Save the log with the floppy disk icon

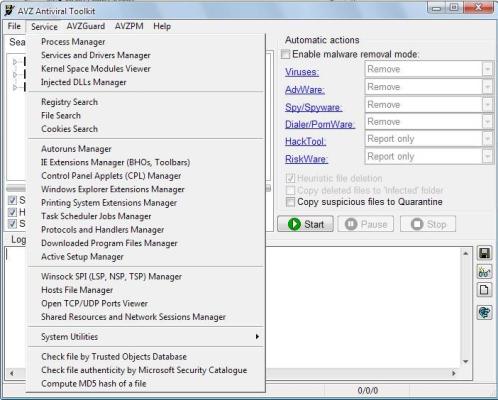(484, 253)
